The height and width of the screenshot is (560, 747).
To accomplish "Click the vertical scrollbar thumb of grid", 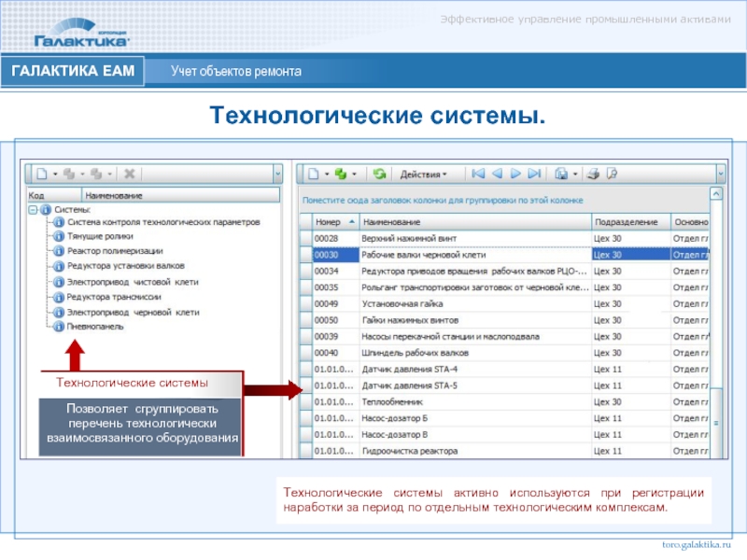I will point(716,423).
